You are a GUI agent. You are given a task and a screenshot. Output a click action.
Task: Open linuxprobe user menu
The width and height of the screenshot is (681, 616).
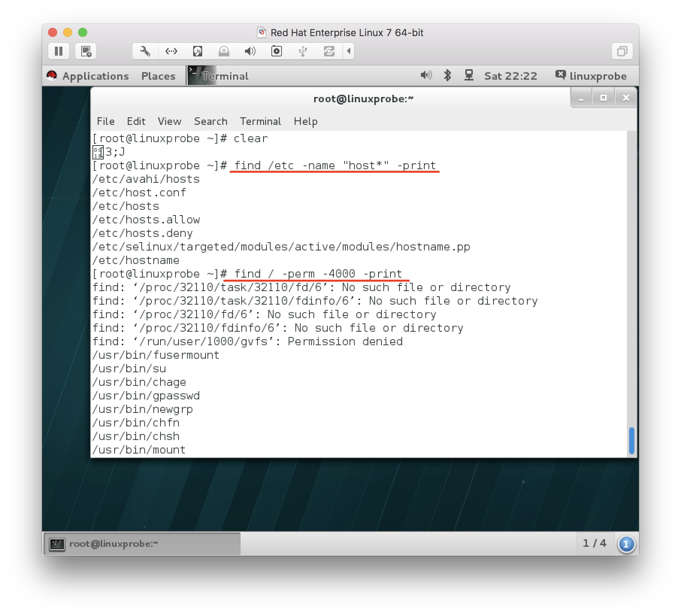(591, 76)
